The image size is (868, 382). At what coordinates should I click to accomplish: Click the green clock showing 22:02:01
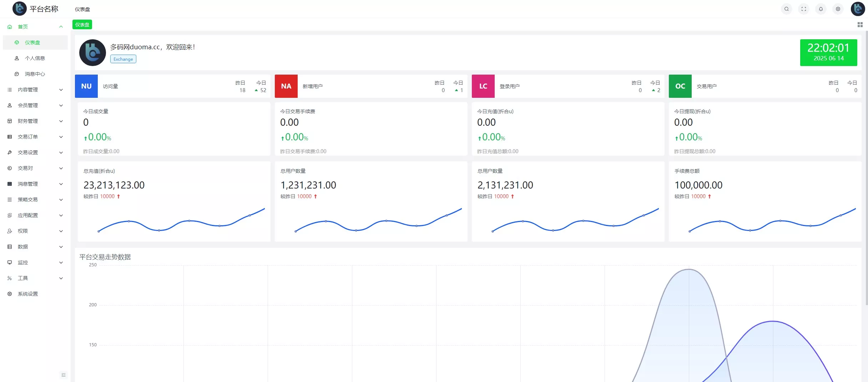[x=828, y=52]
